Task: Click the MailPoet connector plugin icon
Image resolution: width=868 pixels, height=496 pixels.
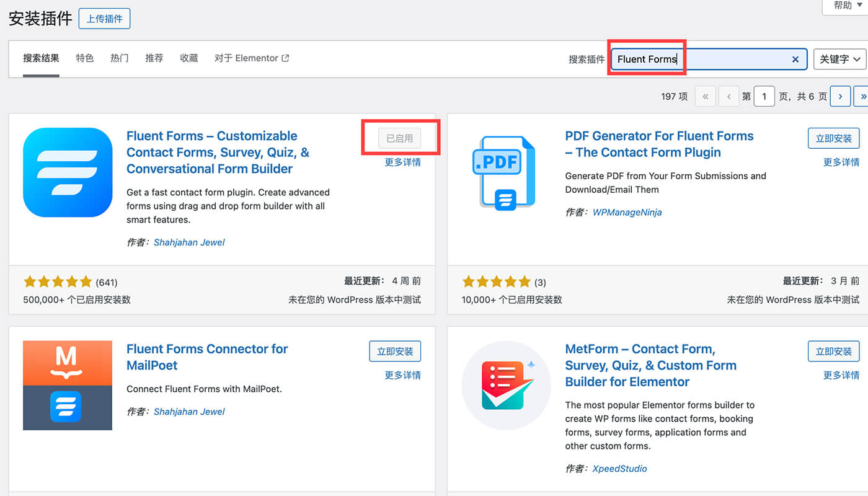Action: click(x=68, y=385)
